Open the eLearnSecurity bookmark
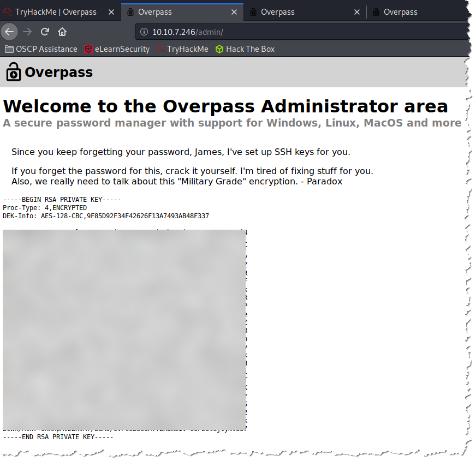The image size is (476, 461). click(117, 49)
